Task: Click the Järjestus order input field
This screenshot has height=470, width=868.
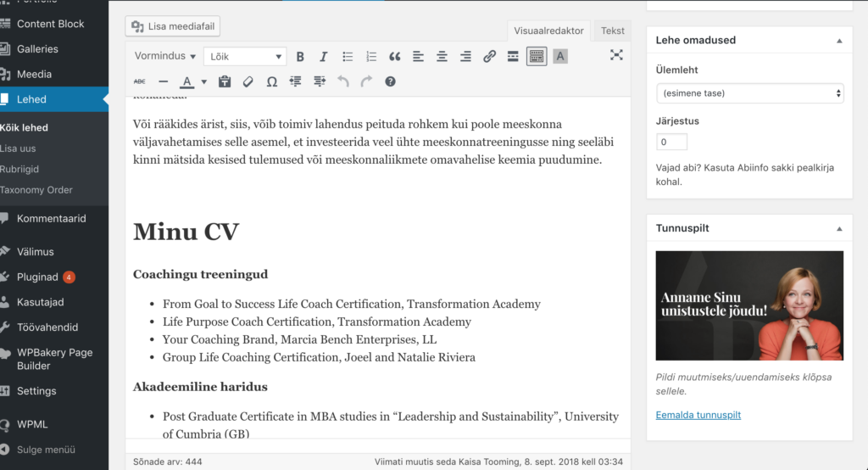Action: (x=671, y=142)
